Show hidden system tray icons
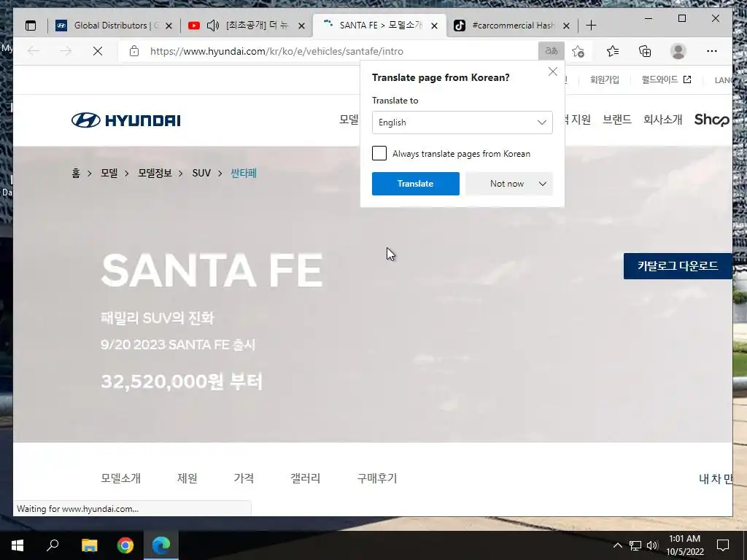The width and height of the screenshot is (747, 560). (617, 545)
